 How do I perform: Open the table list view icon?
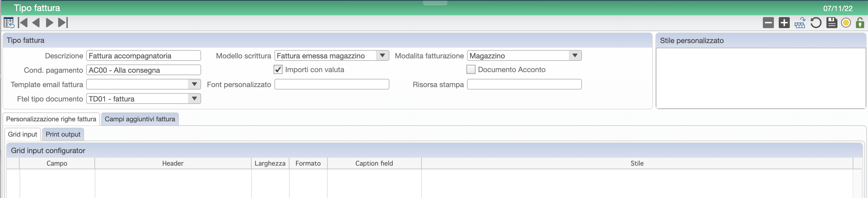tap(9, 23)
